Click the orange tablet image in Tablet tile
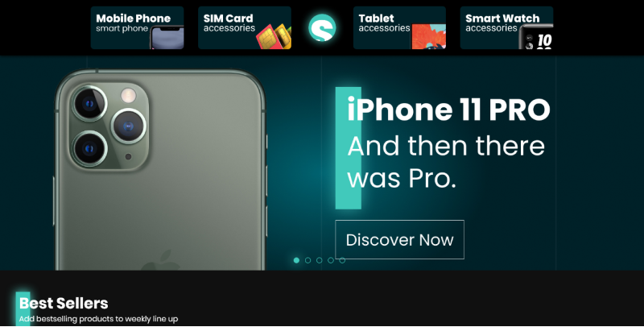This screenshot has height=327, width=644. [x=428, y=36]
